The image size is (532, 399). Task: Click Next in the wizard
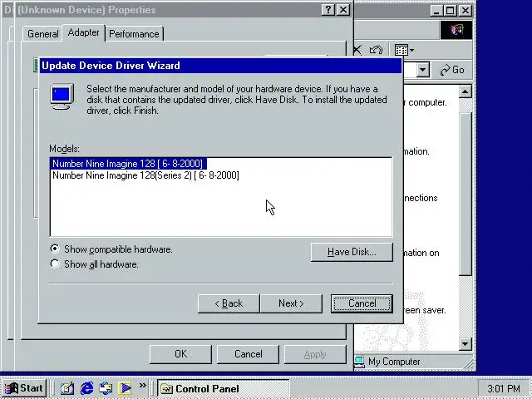click(291, 303)
